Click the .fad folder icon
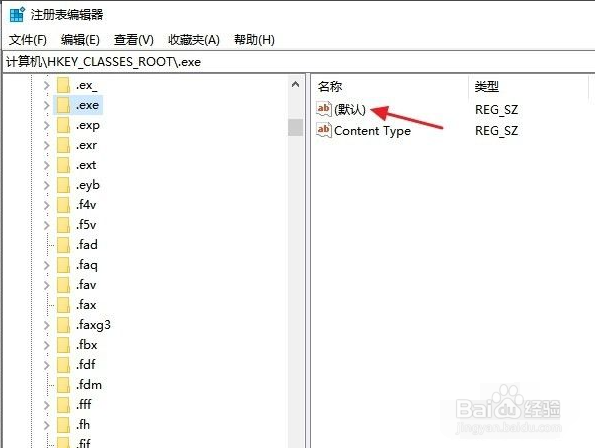 [x=63, y=245]
